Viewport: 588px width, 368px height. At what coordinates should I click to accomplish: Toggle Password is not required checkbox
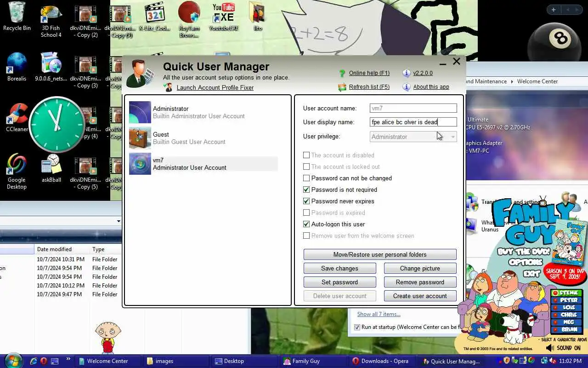click(306, 190)
